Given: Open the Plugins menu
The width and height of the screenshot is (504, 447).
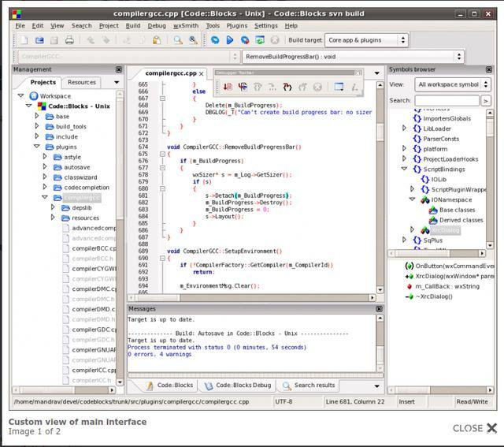Looking at the screenshot, I should click(x=237, y=26).
